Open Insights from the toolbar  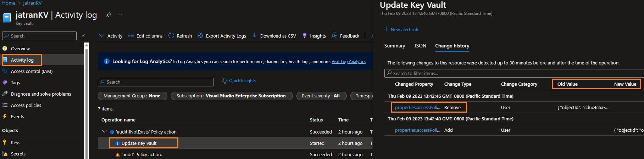tap(314, 36)
